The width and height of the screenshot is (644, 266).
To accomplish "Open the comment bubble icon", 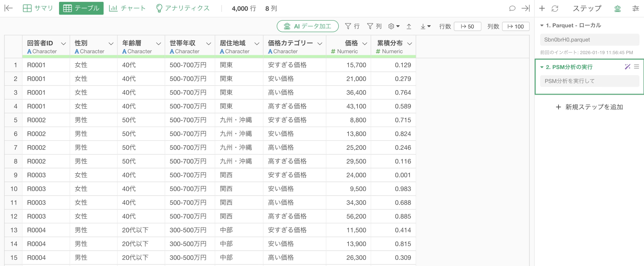I will 512,8.
